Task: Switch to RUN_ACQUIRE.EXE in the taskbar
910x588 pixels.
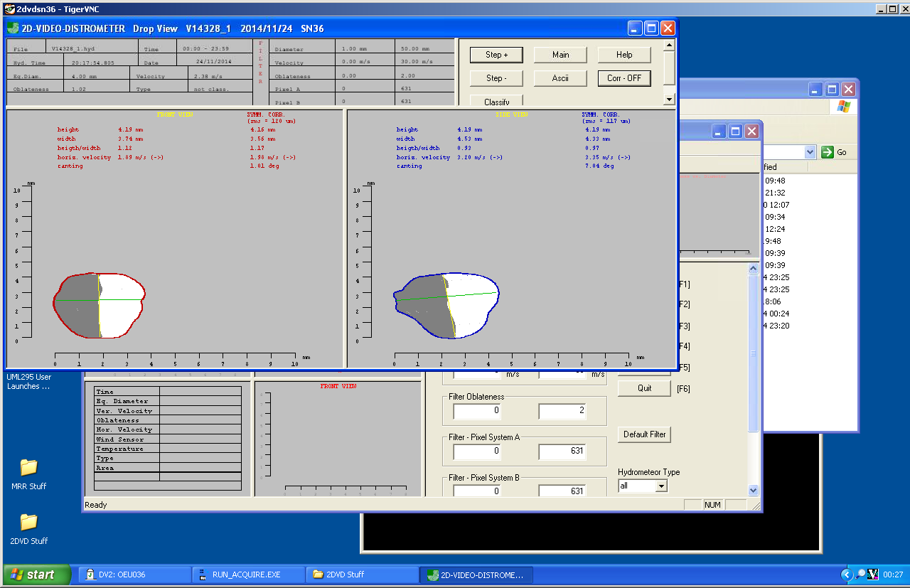Action: point(248,574)
